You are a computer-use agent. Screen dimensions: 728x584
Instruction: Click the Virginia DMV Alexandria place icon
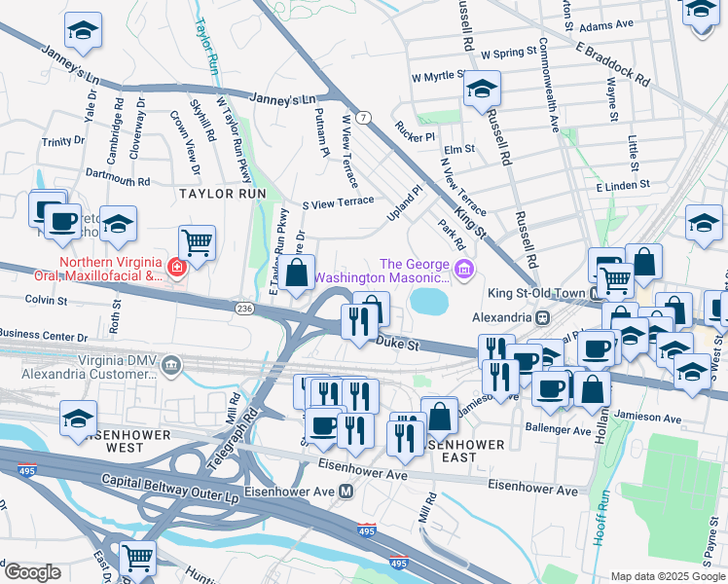[171, 366]
